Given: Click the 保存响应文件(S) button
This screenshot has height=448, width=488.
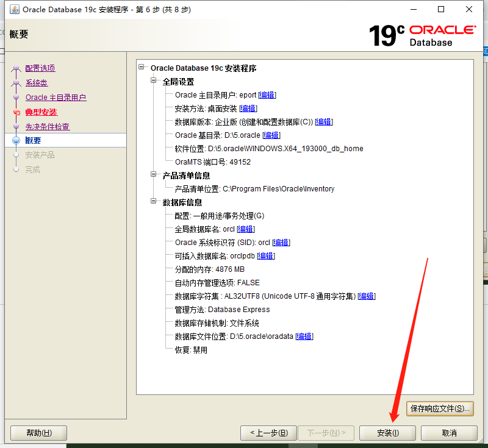Looking at the screenshot, I should pyautogui.click(x=440, y=408).
